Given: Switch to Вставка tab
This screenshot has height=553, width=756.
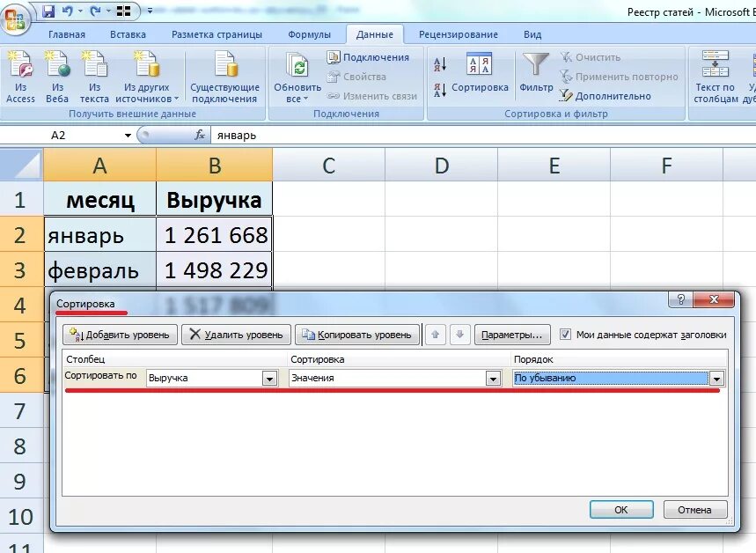Looking at the screenshot, I should pyautogui.click(x=128, y=34).
